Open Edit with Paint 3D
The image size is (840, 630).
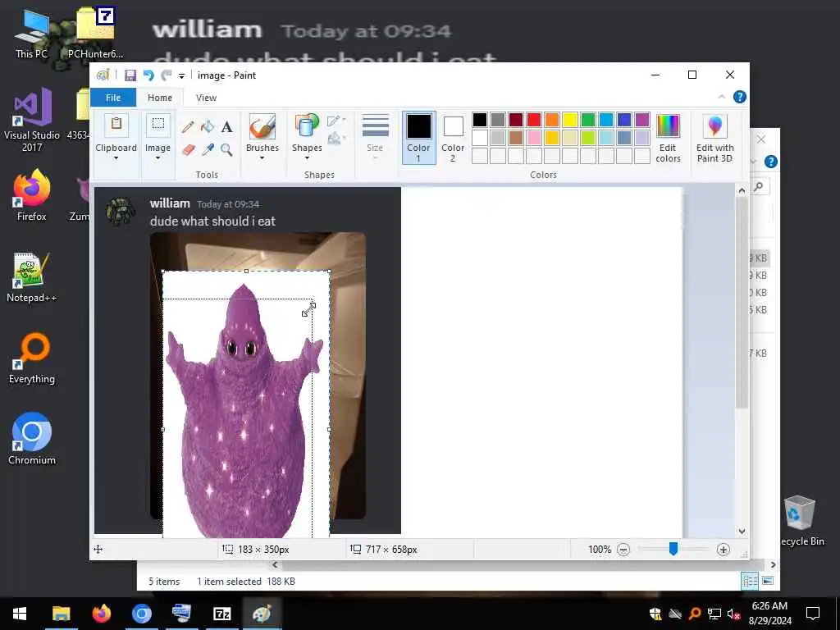[714, 138]
